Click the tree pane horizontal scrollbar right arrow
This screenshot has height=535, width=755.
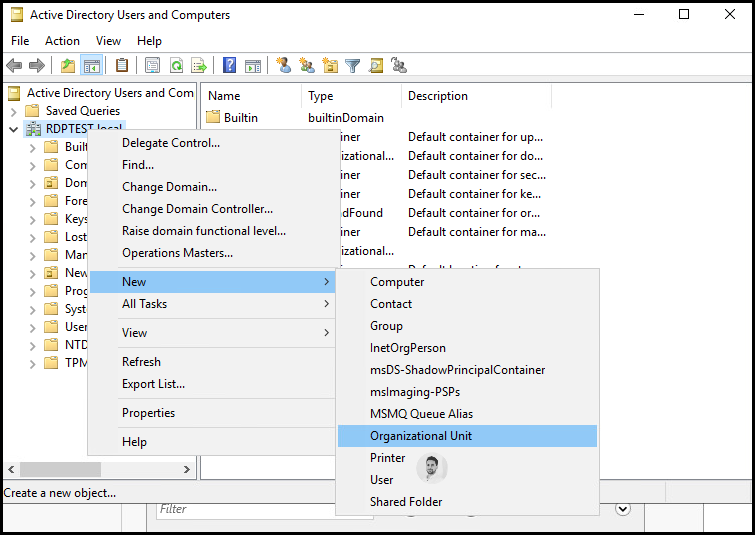(x=187, y=469)
